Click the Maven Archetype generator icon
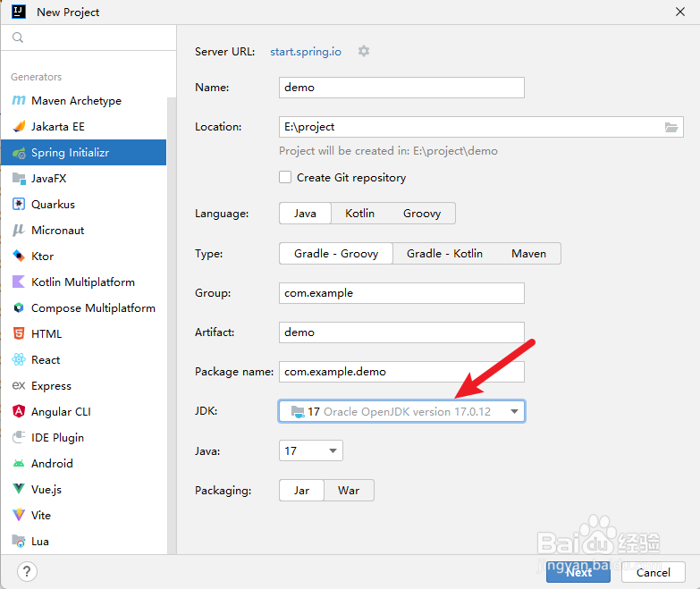 click(19, 101)
